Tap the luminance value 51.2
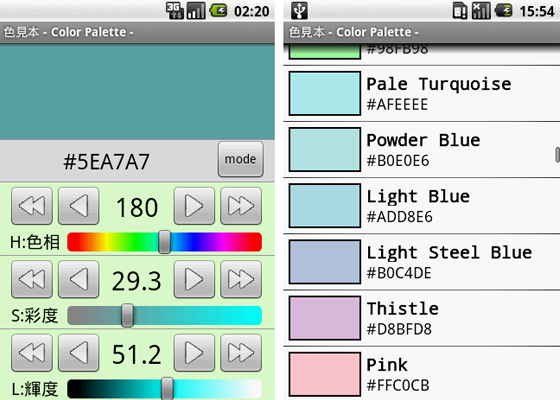The width and height of the screenshot is (560, 400). [137, 355]
